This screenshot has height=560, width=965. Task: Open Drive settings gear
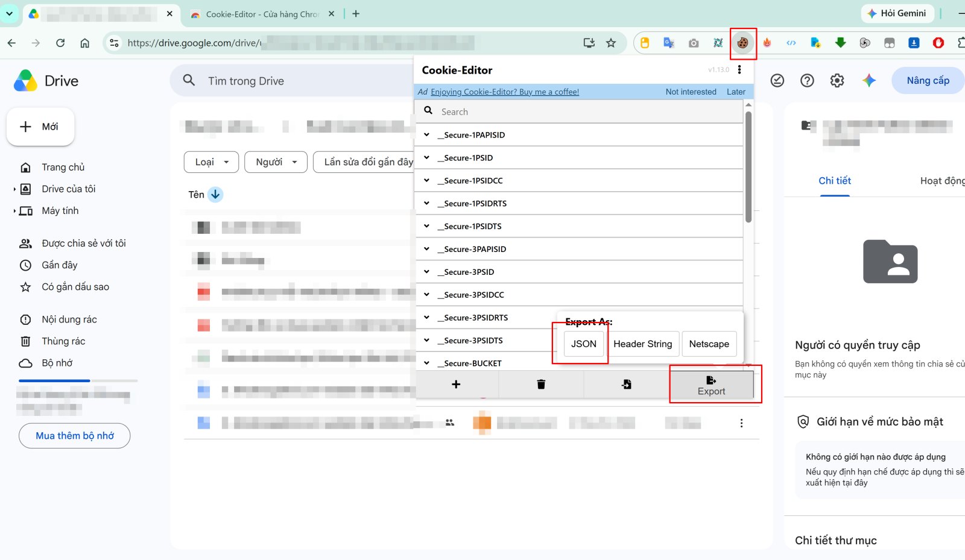pos(837,80)
